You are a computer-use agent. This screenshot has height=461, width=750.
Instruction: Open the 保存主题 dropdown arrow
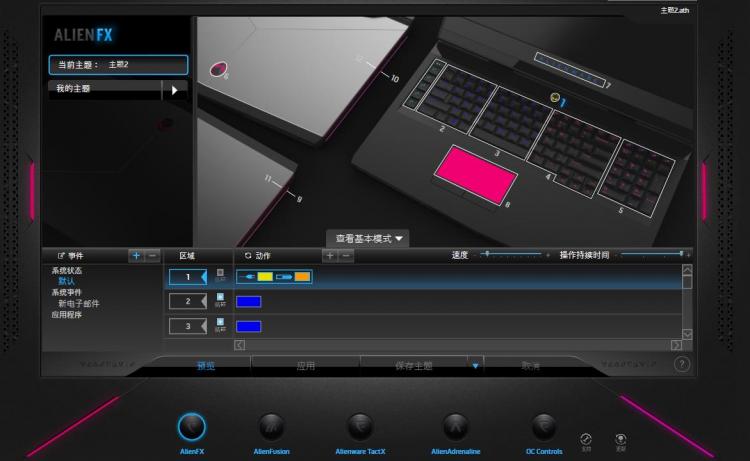(475, 366)
